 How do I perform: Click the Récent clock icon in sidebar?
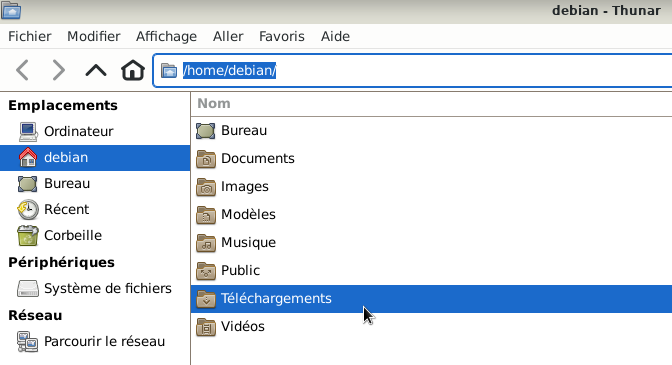click(28, 210)
